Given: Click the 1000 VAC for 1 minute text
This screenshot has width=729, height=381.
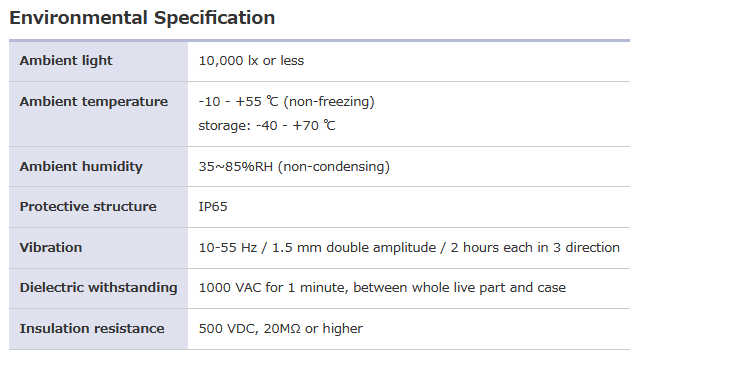Looking at the screenshot, I should (272, 288).
